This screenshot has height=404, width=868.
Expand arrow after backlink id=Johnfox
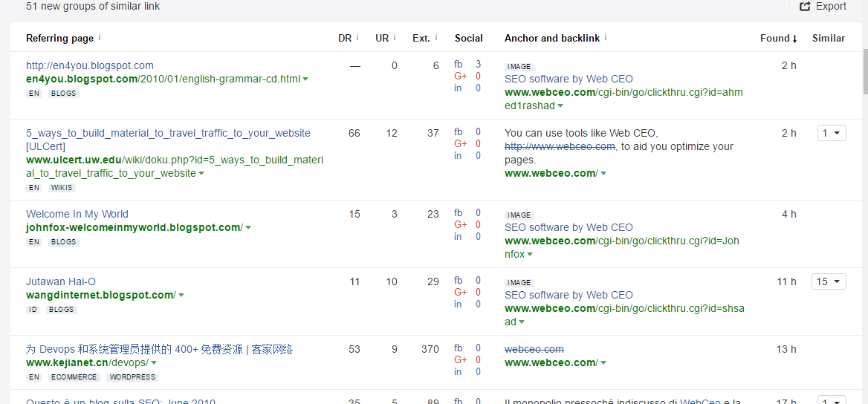530,255
